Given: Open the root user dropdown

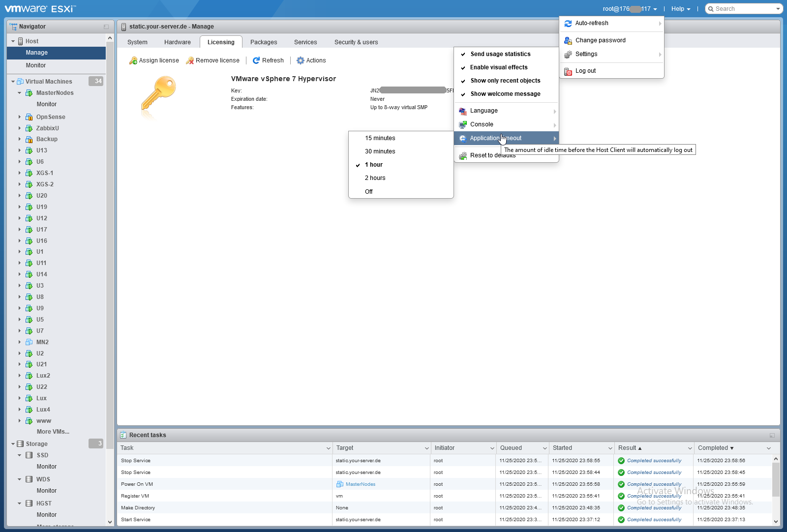Looking at the screenshot, I should [x=630, y=9].
